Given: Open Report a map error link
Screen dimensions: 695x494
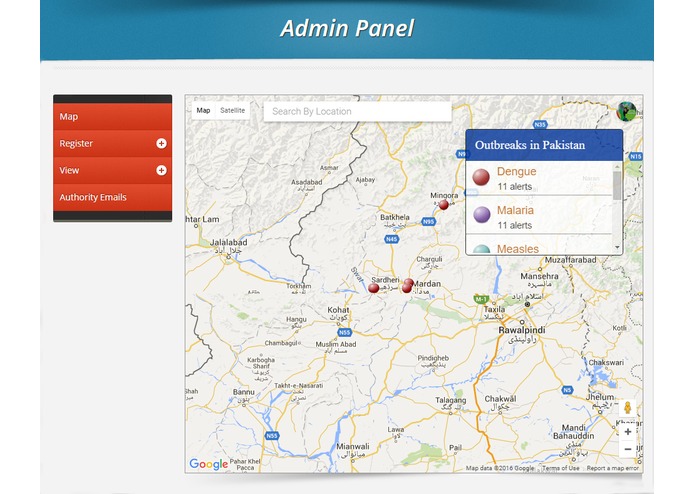Looking at the screenshot, I should point(613,468).
